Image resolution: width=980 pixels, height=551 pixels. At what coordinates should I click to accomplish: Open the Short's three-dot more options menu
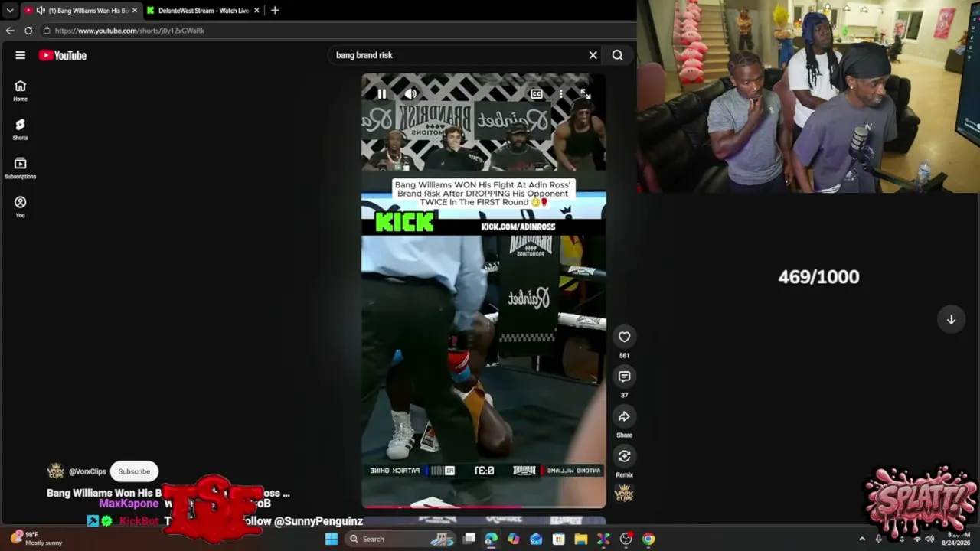[x=561, y=94]
